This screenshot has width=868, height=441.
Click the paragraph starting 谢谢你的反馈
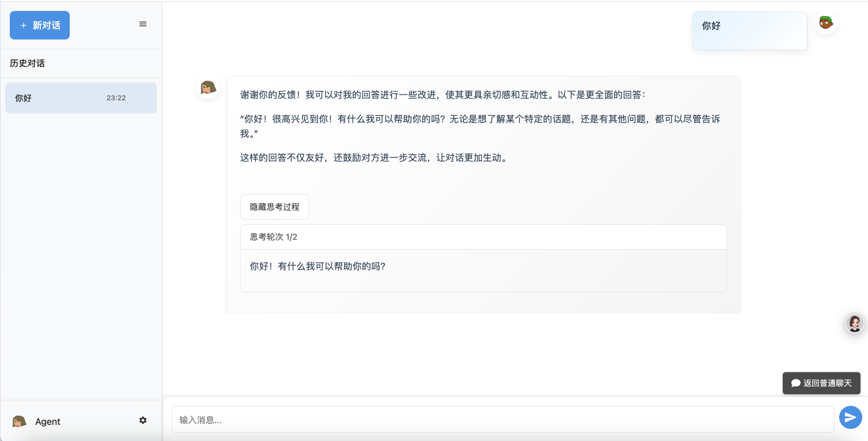tap(443, 95)
